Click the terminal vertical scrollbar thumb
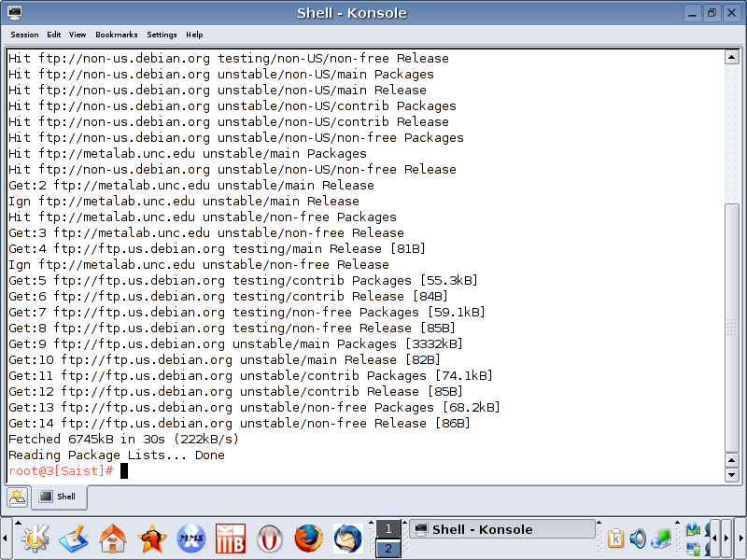 [731, 327]
